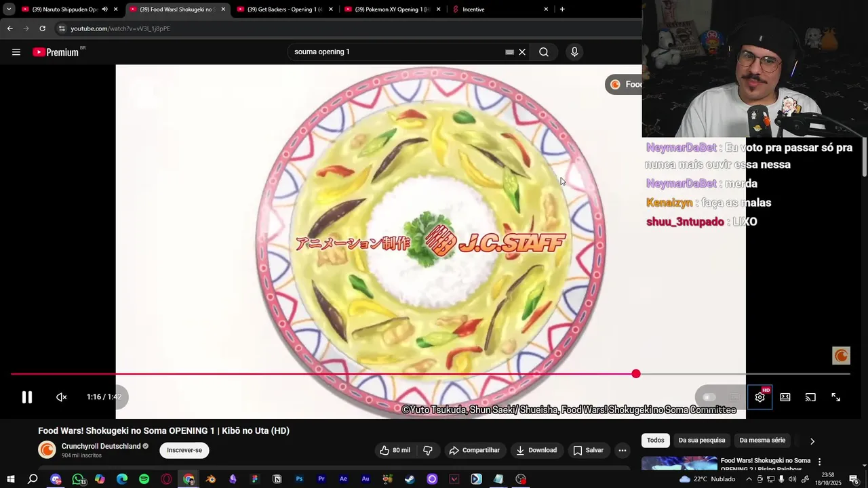Save video with Salvar button
868x488 pixels.
click(x=588, y=450)
